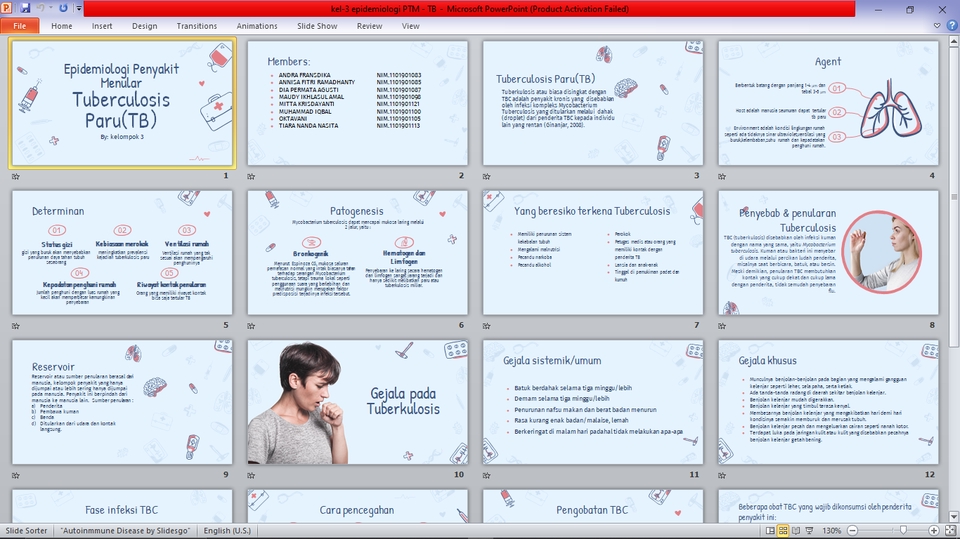Open the Review ribbon tab
The image size is (960, 539).
369,26
